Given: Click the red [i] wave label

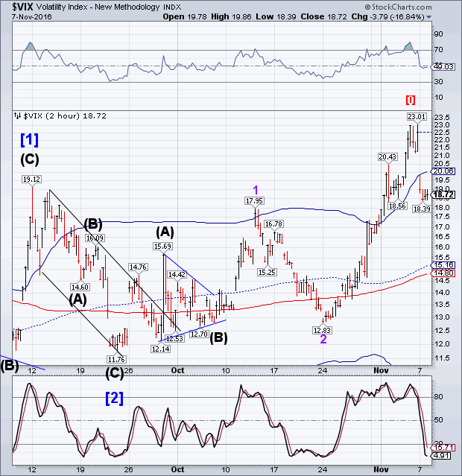Looking at the screenshot, I should [x=411, y=100].
